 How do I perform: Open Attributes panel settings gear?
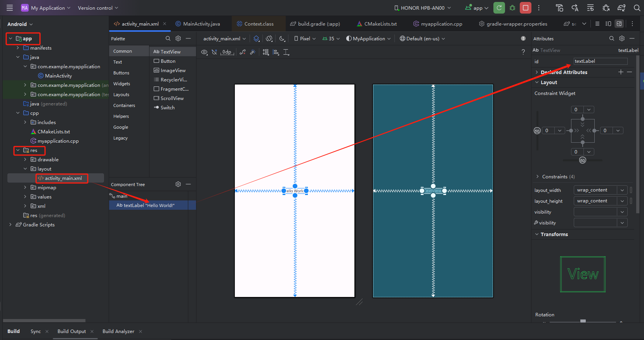[x=622, y=38]
